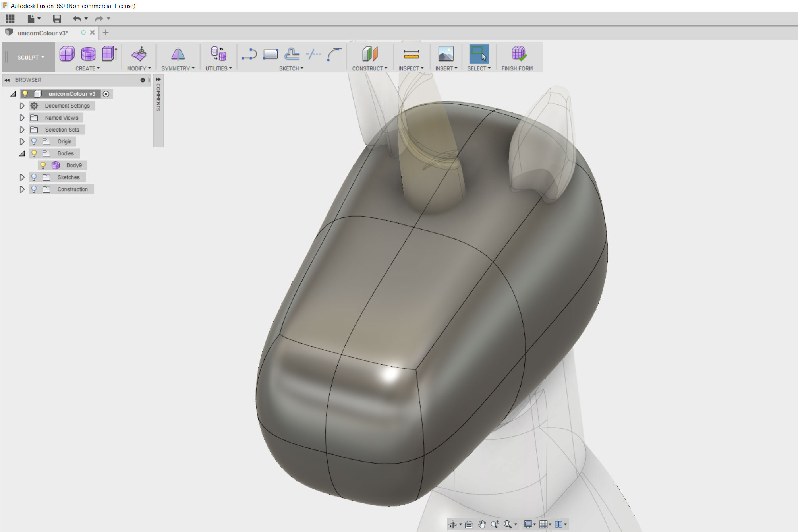Viewport: 798px width, 532px height.
Task: Select the sketch Rectangle tool
Action: (271, 54)
